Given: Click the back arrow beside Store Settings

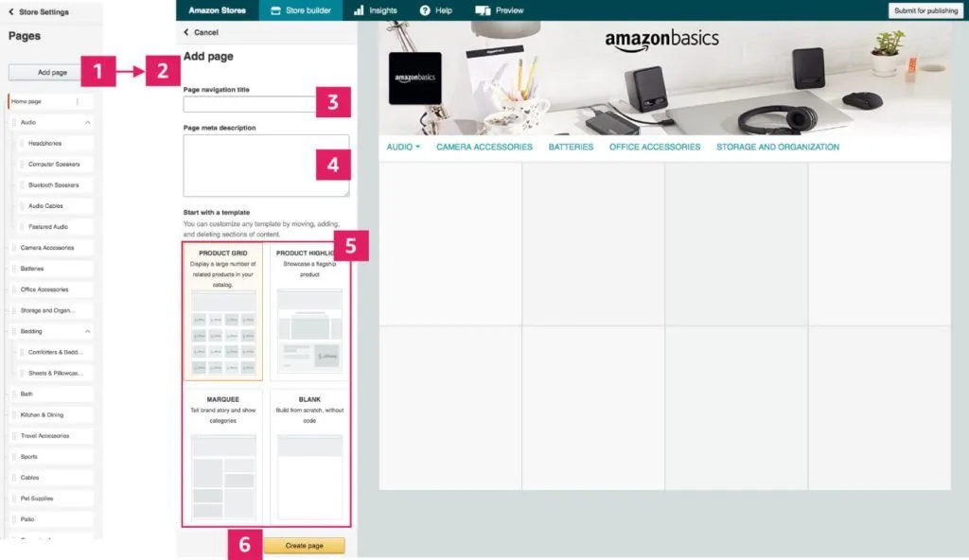Looking at the screenshot, I should [x=11, y=11].
